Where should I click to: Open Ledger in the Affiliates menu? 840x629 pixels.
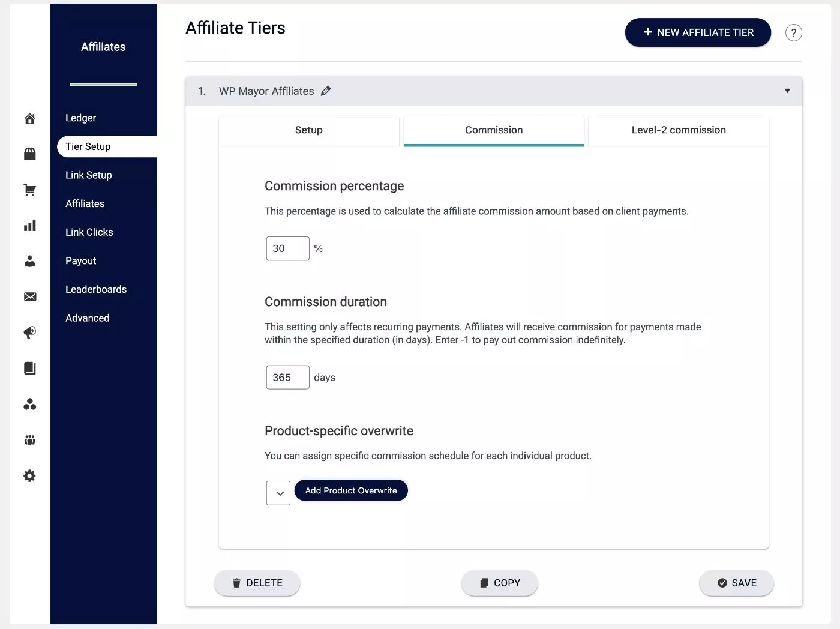(x=81, y=118)
